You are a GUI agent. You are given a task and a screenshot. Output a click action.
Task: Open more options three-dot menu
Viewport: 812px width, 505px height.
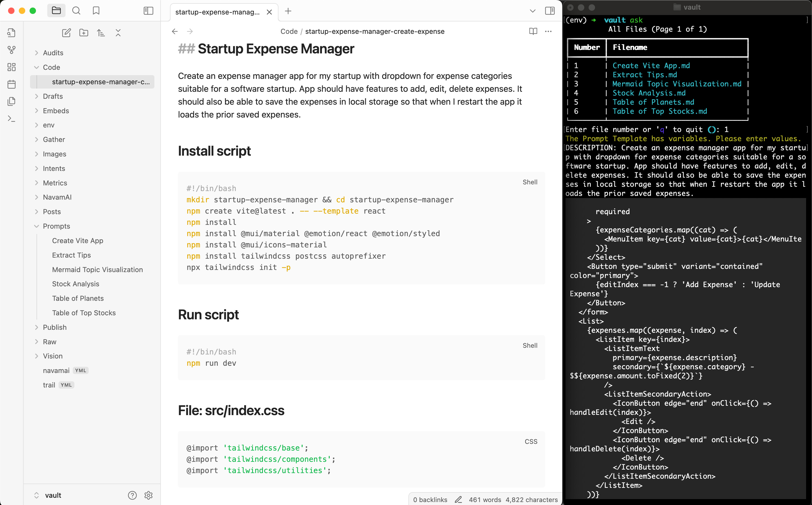click(x=548, y=31)
